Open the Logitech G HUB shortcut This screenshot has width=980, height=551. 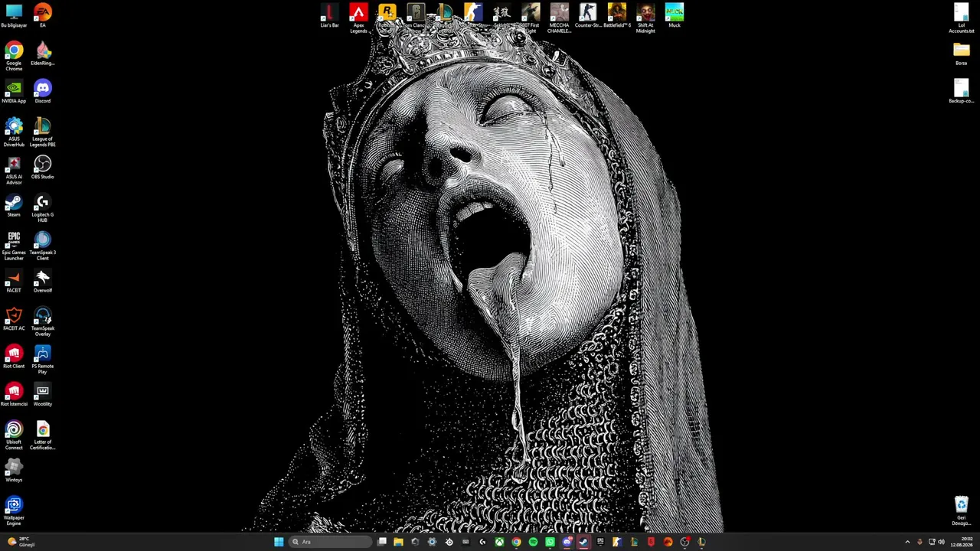43,207
